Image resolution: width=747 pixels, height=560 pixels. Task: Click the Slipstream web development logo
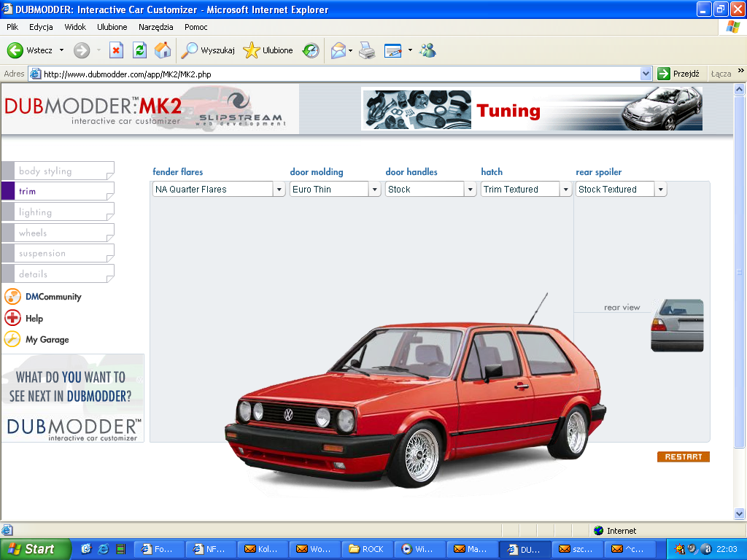click(241, 111)
